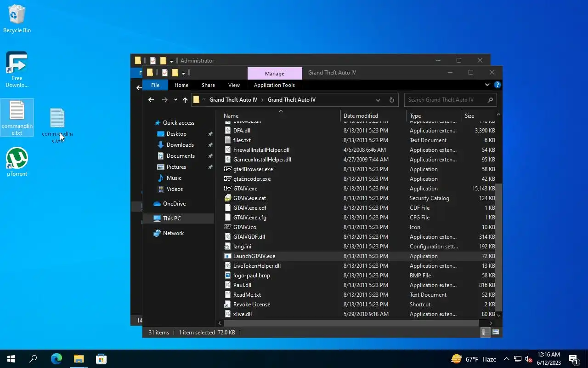Refresh the Grand Theft Auto IV folder
Viewport: 588px width, 368px height.
click(392, 100)
